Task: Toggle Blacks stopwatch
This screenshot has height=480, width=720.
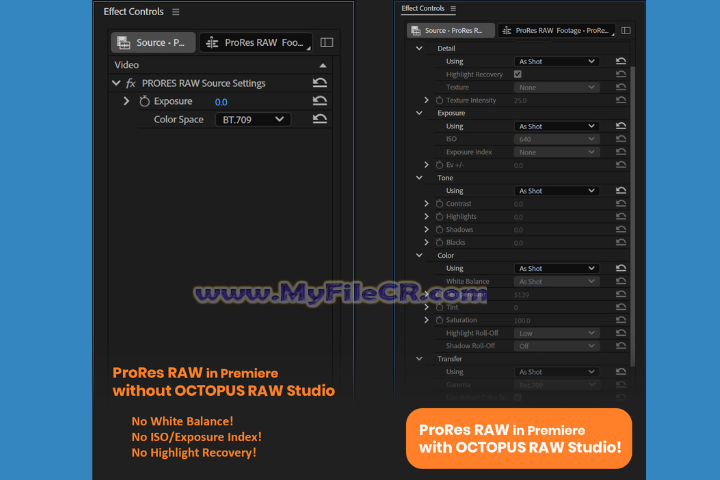Action: (439, 242)
